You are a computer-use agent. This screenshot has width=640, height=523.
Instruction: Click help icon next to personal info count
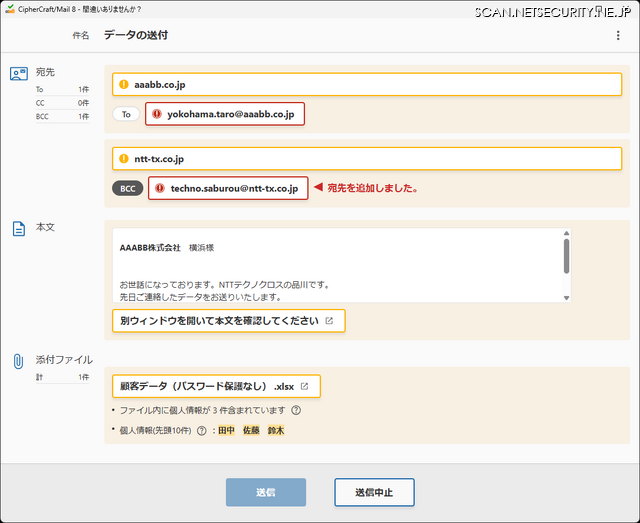click(296, 410)
